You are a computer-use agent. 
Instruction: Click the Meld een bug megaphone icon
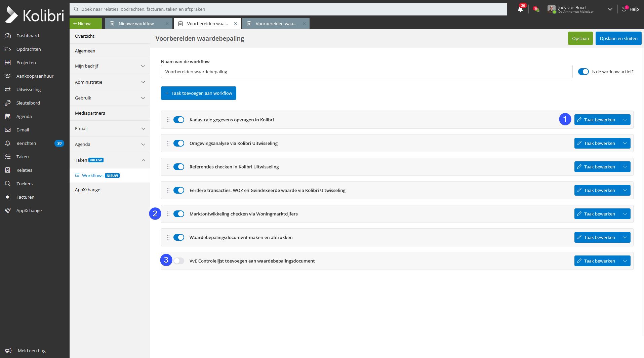point(8,351)
